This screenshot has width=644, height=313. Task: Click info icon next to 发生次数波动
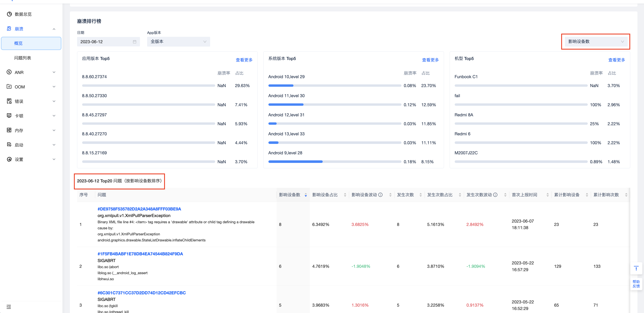[x=495, y=195]
